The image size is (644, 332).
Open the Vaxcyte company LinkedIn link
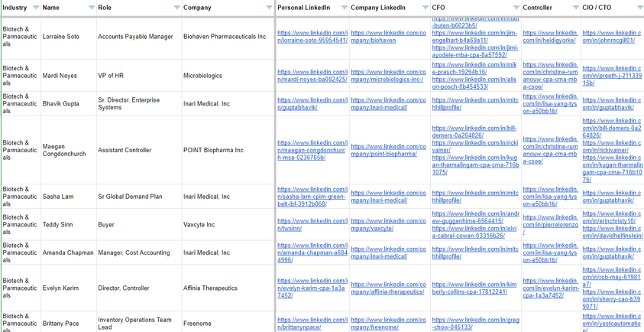388,225
